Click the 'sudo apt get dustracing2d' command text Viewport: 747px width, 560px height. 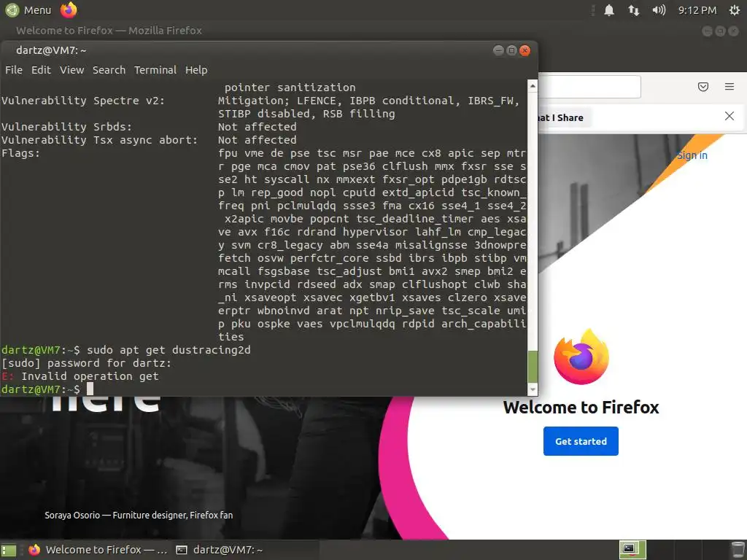(169, 350)
